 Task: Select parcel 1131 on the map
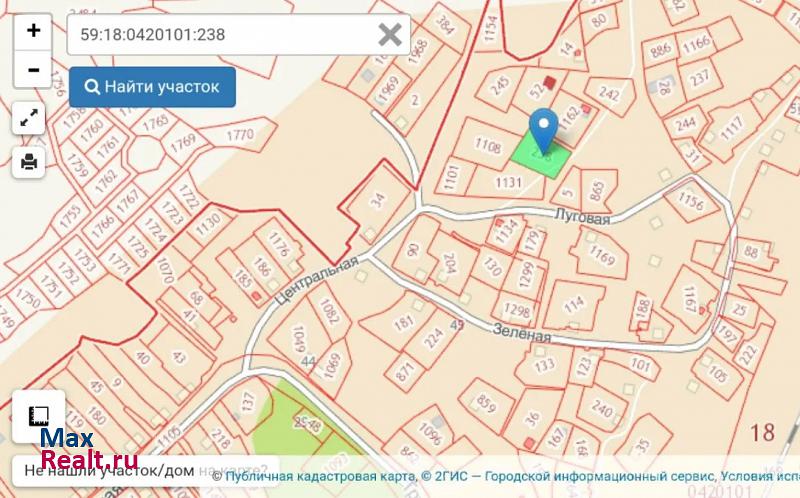click(x=508, y=182)
